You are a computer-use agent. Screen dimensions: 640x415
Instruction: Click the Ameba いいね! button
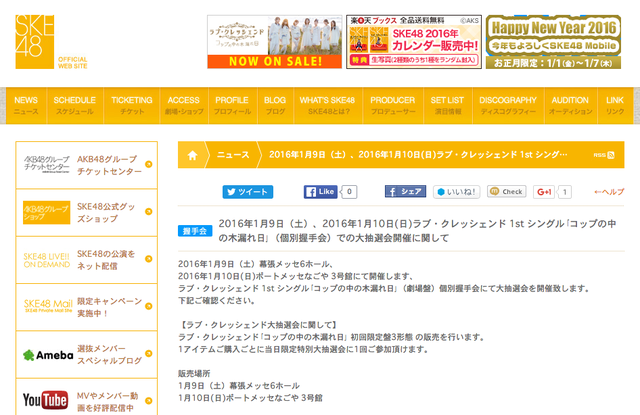point(456,192)
